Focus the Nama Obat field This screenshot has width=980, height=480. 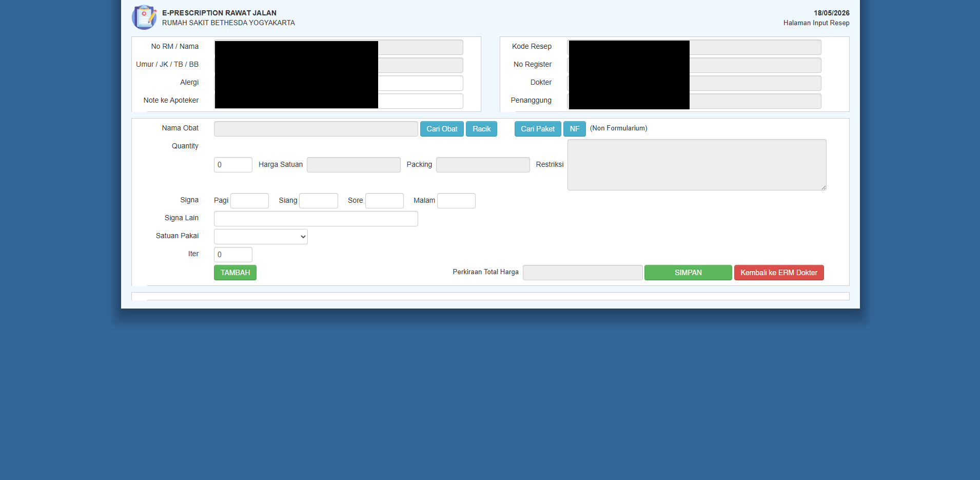316,129
